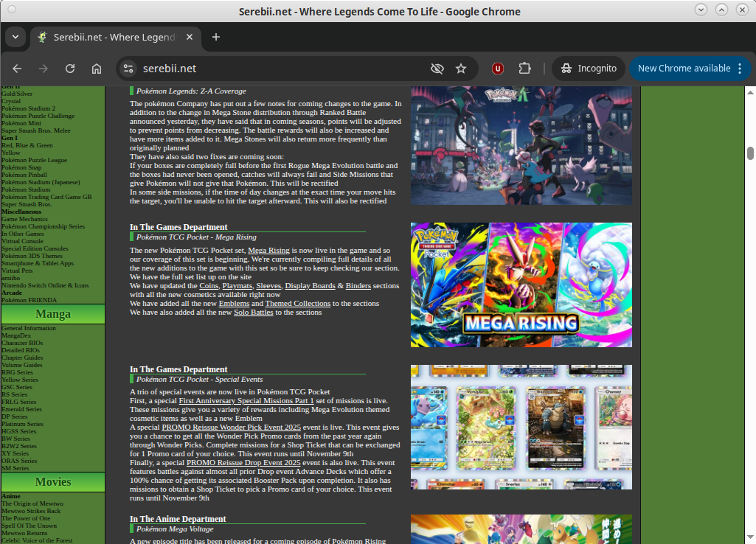756x544 pixels.
Task: Open HGSS Series manga link
Action: point(18,431)
